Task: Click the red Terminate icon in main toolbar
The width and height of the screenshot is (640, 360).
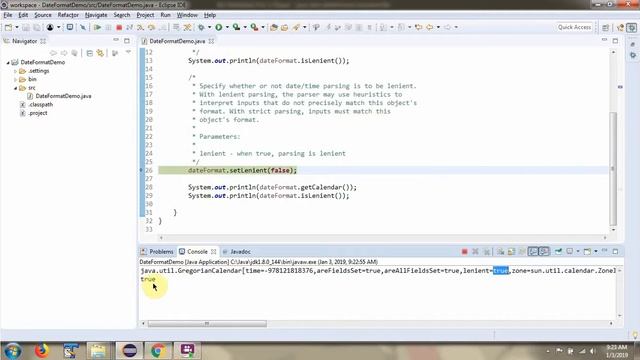Action: coord(119,27)
